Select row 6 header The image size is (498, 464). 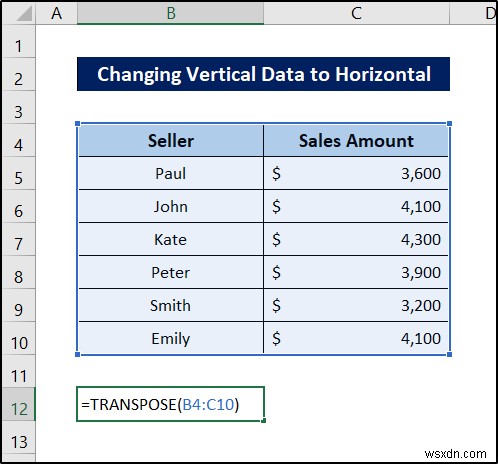point(19,206)
